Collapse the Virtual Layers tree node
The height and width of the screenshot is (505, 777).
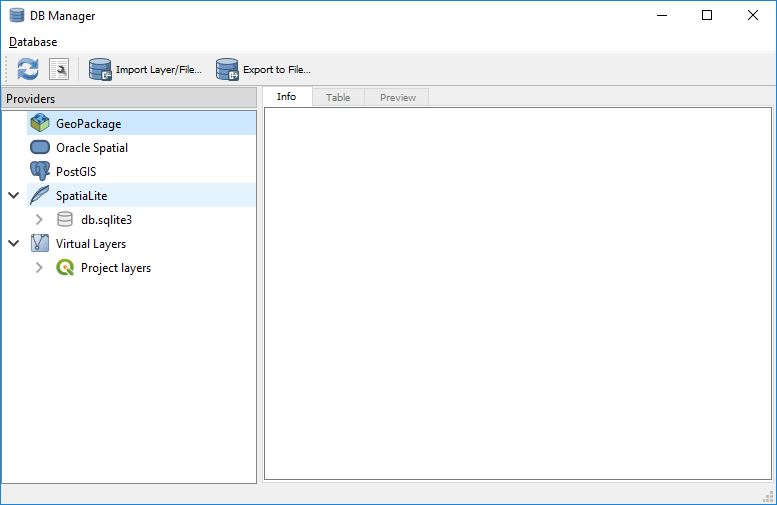pos(14,243)
